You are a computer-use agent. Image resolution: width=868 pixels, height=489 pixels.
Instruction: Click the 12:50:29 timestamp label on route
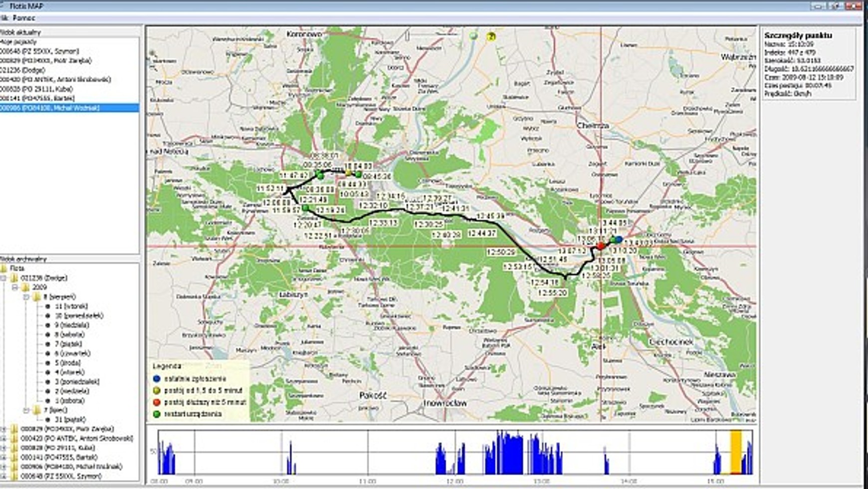501,253
